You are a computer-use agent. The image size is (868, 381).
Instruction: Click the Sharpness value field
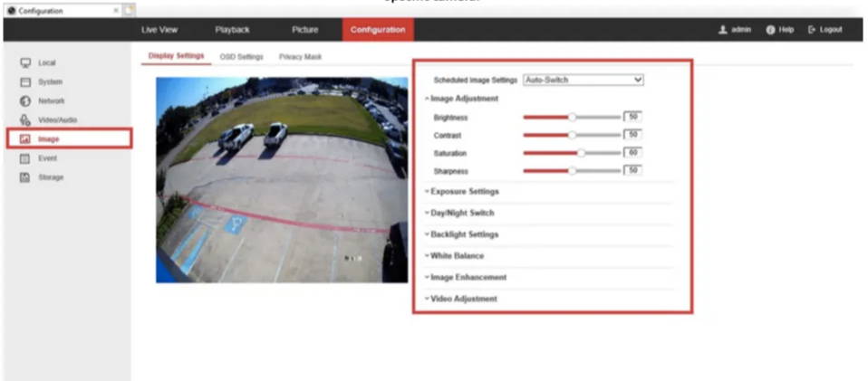633,170
